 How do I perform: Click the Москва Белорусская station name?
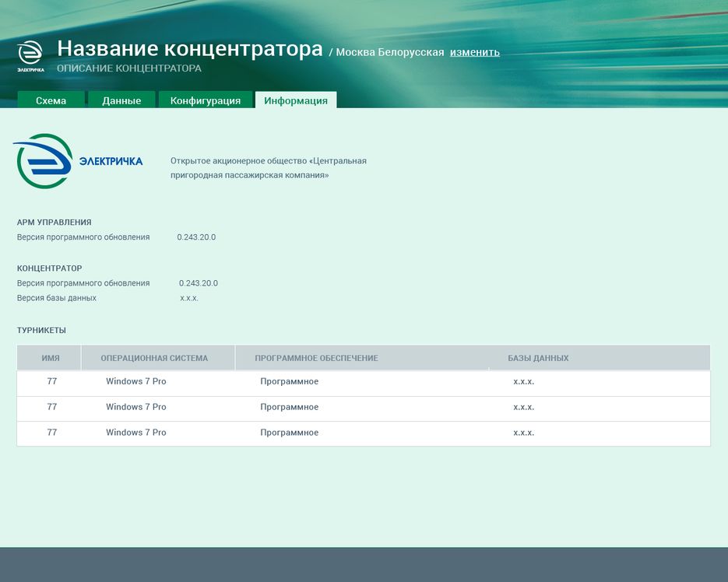pyautogui.click(x=390, y=52)
